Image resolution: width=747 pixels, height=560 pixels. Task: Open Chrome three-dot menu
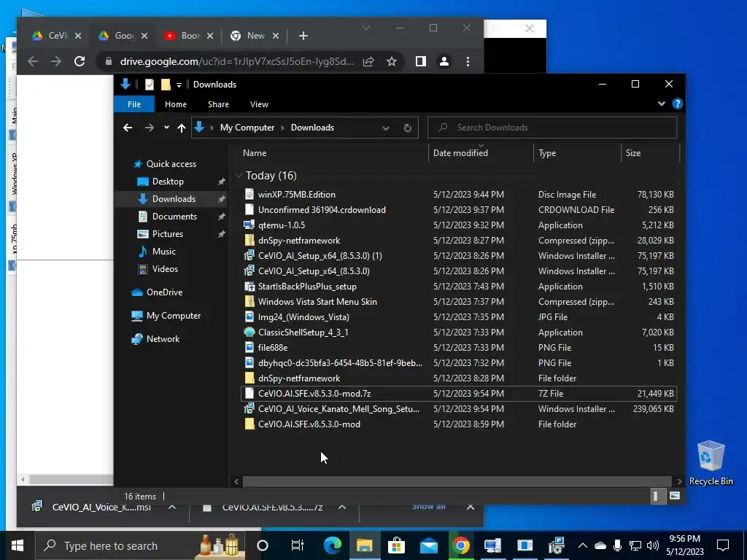click(468, 61)
